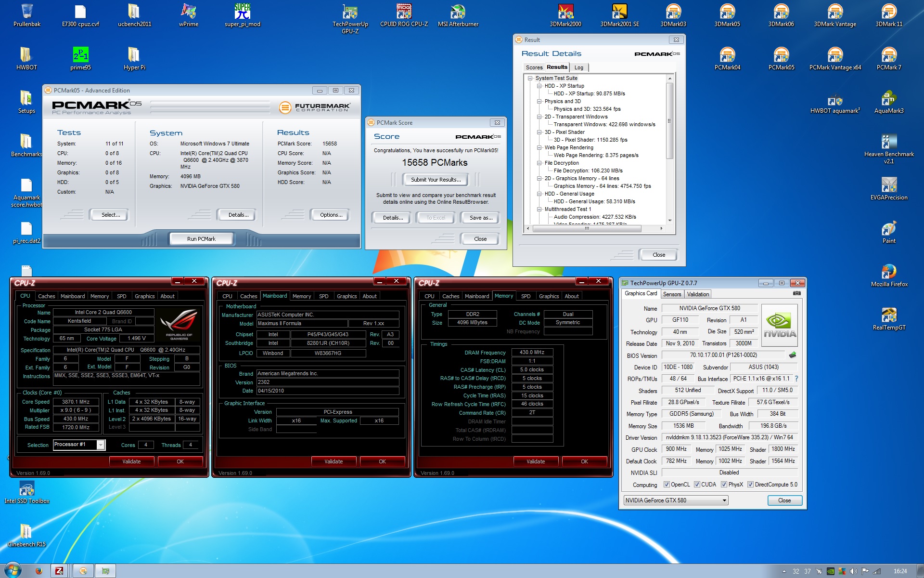Click Result tree vertical scrollbar

(x=669, y=121)
